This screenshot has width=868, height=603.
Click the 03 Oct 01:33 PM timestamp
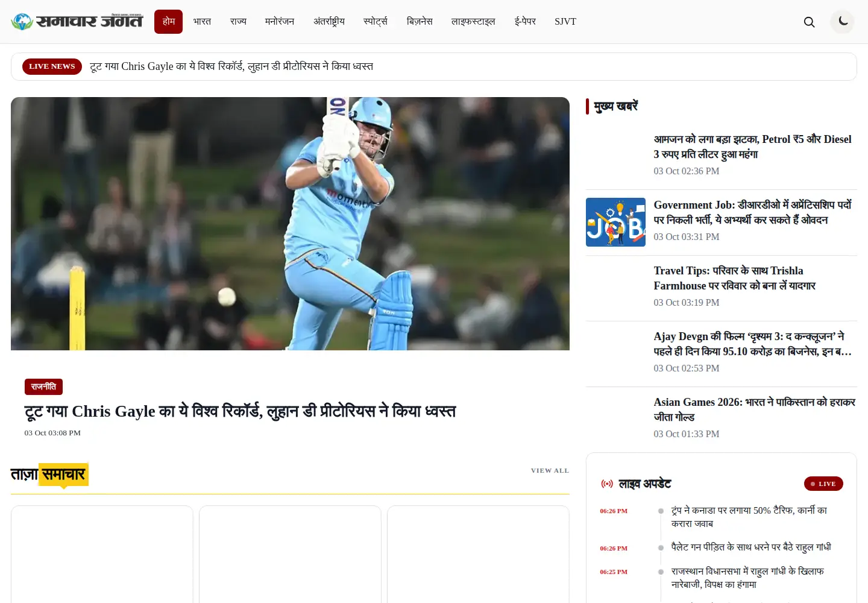[x=687, y=434]
